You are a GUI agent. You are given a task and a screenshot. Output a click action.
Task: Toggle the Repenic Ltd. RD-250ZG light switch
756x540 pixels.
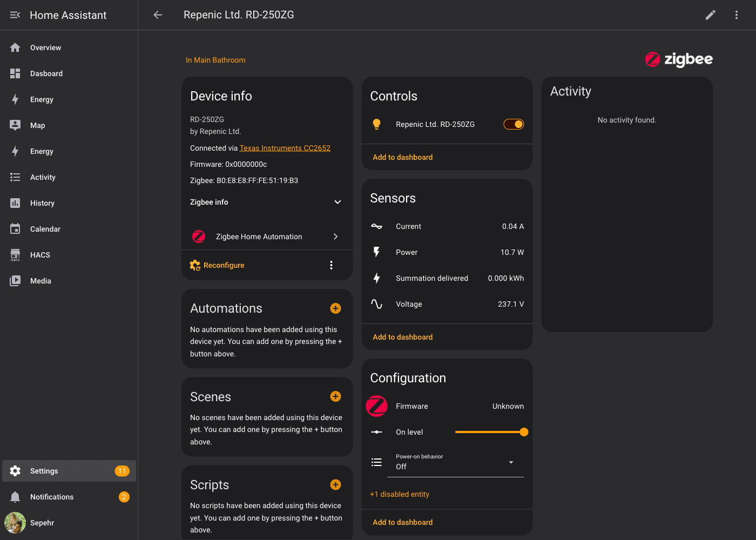(x=514, y=124)
